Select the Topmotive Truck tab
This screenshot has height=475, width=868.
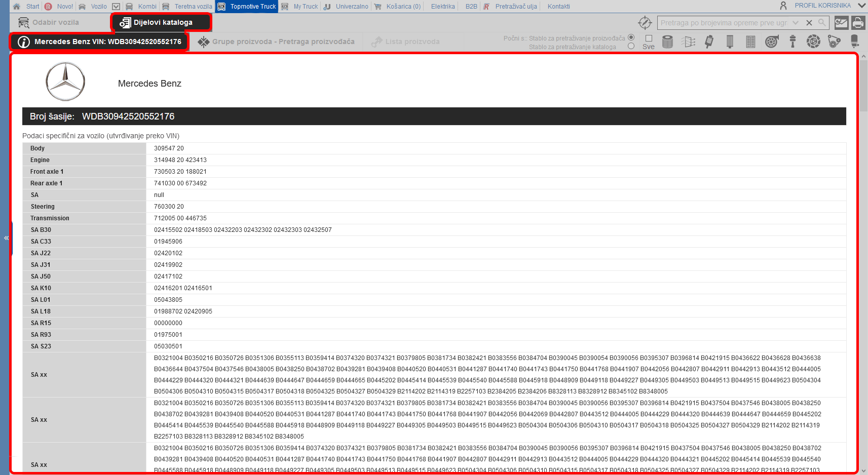(247, 7)
